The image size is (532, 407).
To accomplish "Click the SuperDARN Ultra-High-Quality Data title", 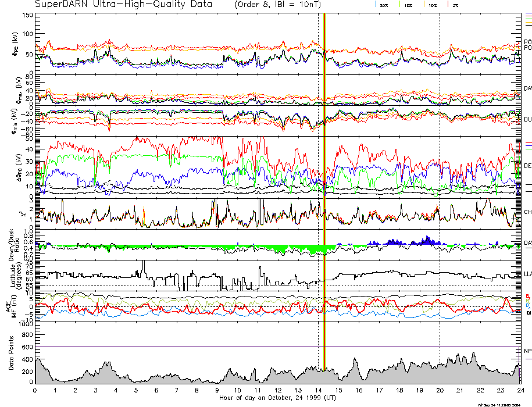I will (x=123, y=5).
